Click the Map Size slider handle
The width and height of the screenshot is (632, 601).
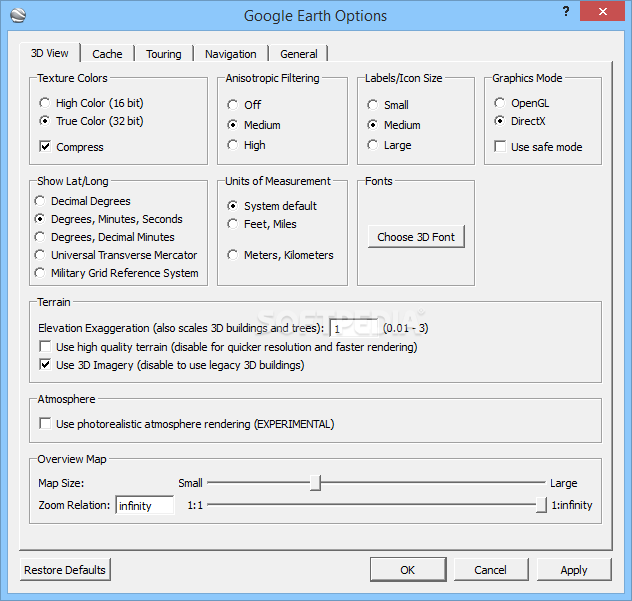315,482
